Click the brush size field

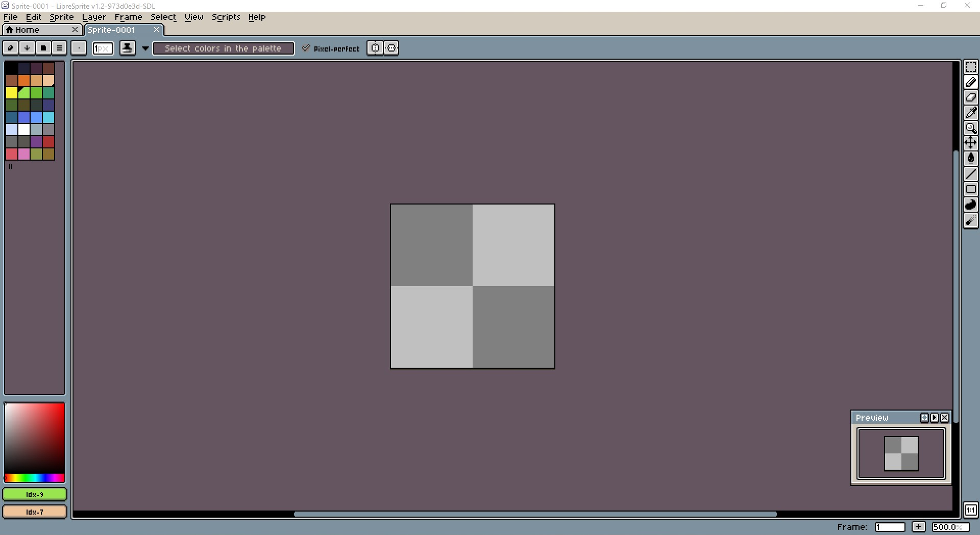tap(103, 48)
